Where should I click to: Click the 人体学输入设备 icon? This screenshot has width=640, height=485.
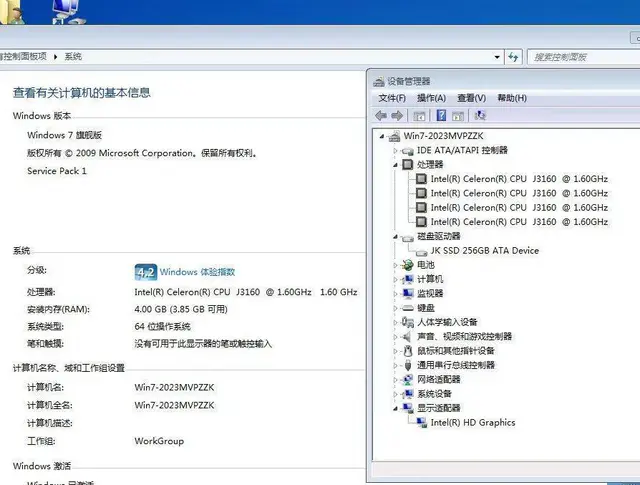tap(407, 322)
